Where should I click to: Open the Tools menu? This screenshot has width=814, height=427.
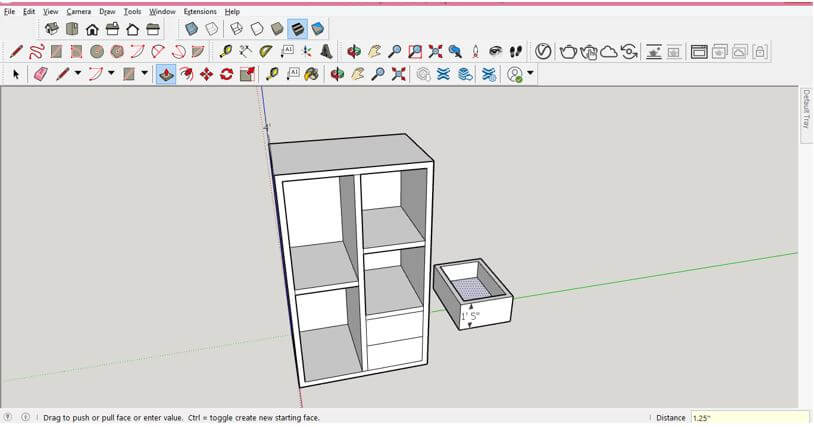[x=132, y=11]
